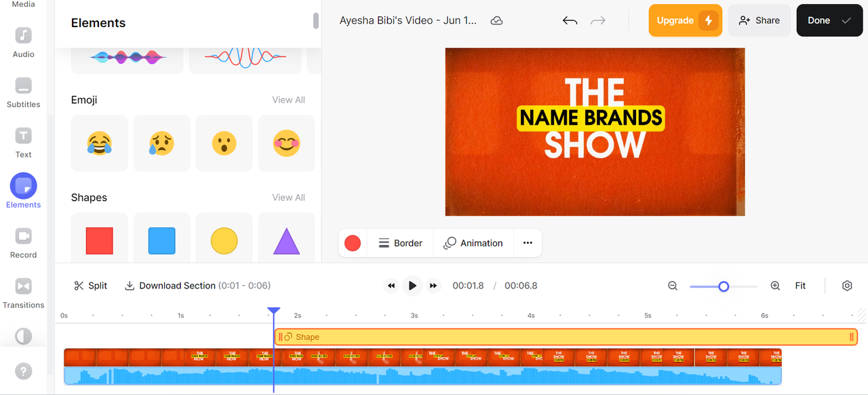This screenshot has height=395, width=868.
Task: Click the Shape track's left trim handle
Action: click(280, 337)
